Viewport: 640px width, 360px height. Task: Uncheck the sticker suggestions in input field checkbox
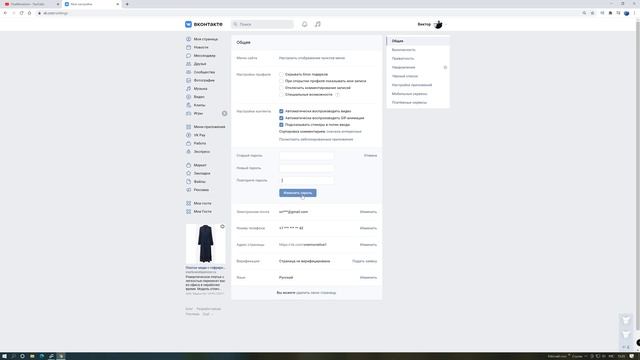281,125
